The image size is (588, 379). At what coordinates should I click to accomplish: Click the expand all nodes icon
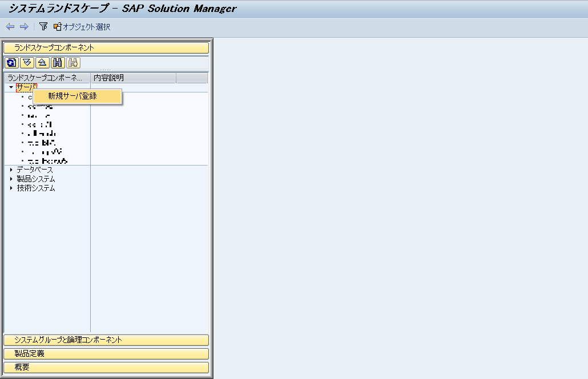27,63
